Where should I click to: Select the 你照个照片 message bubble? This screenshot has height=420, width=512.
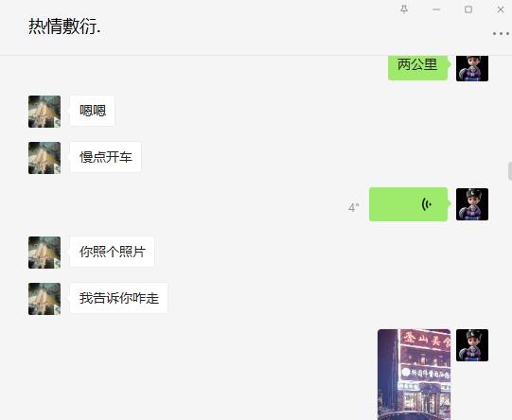[x=112, y=252]
